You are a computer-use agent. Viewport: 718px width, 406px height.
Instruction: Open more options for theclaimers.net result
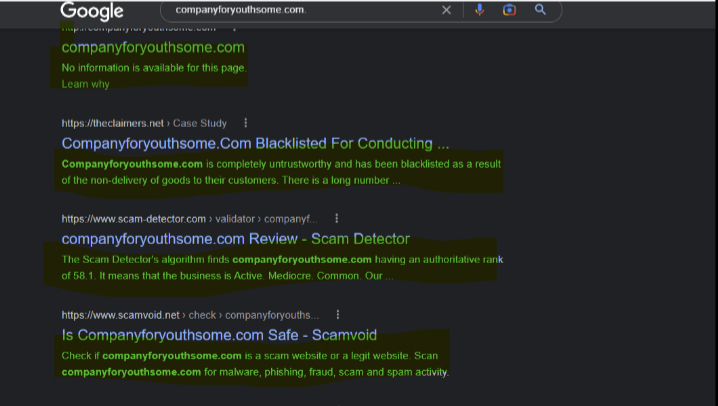pos(246,123)
